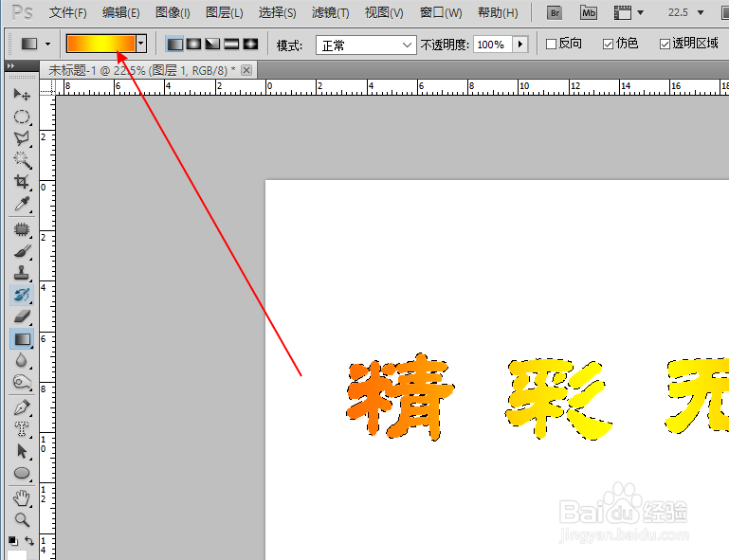Select the Crop tool
The height and width of the screenshot is (560, 729).
pyautogui.click(x=22, y=182)
